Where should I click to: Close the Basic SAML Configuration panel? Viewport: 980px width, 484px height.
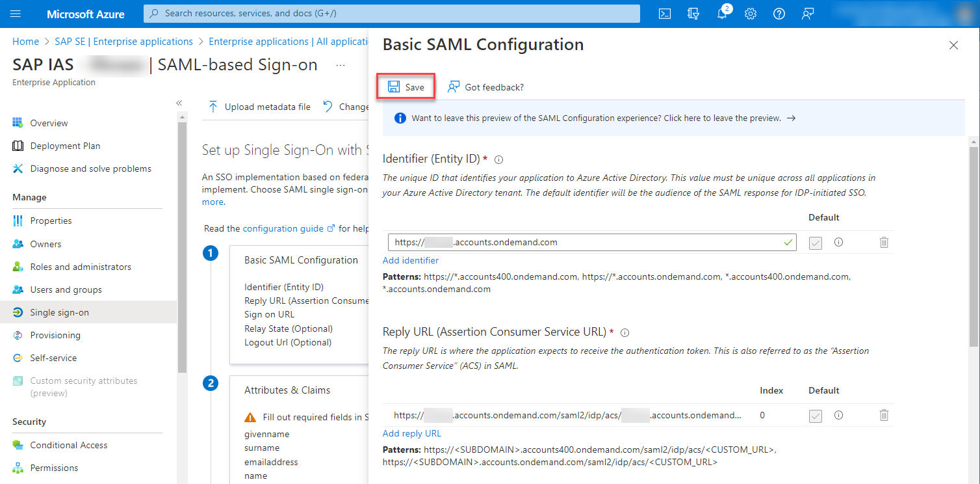point(953,45)
